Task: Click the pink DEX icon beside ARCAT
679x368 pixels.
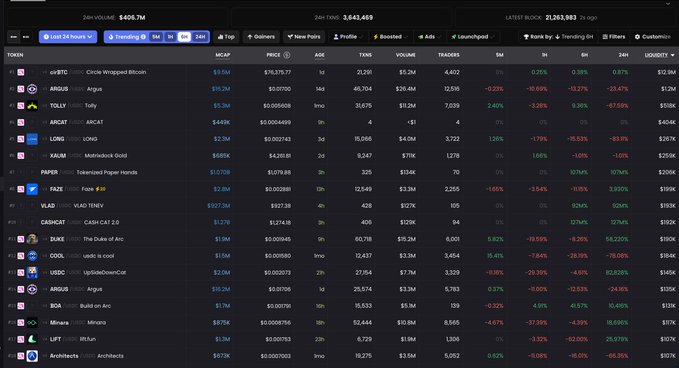Action: coord(21,123)
